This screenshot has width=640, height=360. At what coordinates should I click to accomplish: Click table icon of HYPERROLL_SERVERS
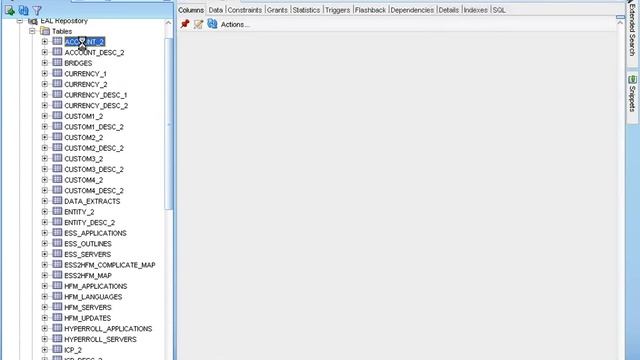click(x=58, y=339)
